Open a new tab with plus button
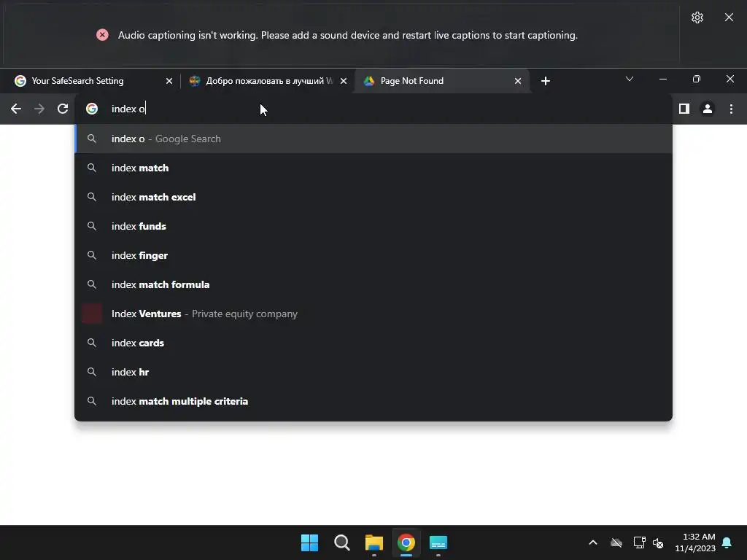 [546, 81]
